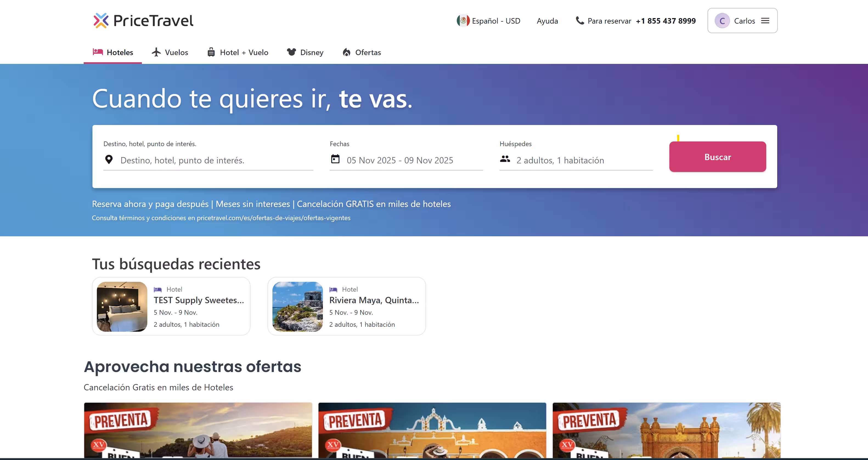Open the Riviera Maya recent search card

click(x=347, y=306)
